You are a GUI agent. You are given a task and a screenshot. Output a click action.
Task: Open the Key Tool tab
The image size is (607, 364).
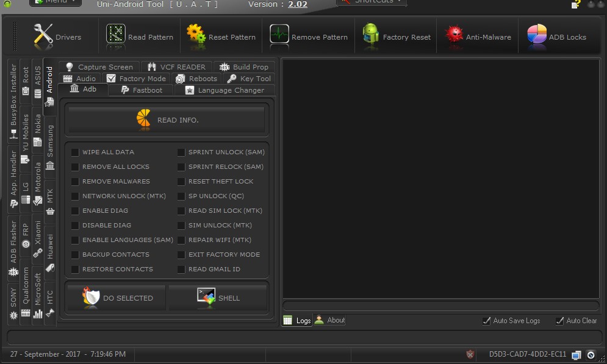point(249,78)
